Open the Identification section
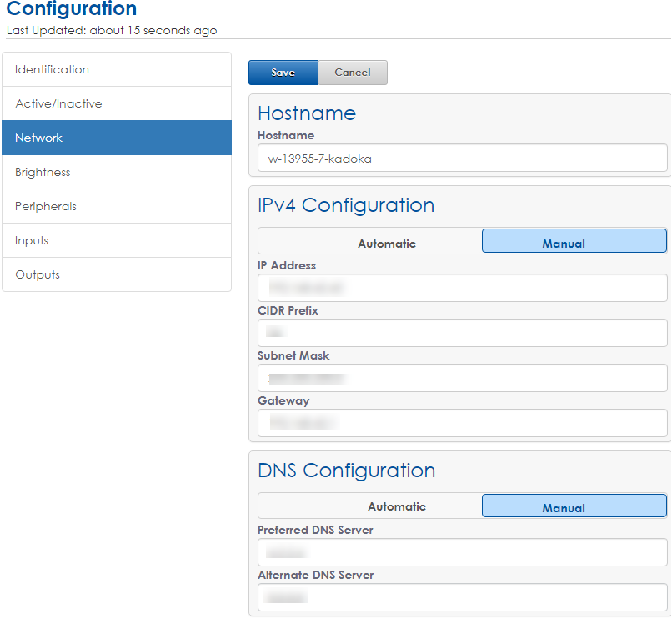 coord(117,69)
